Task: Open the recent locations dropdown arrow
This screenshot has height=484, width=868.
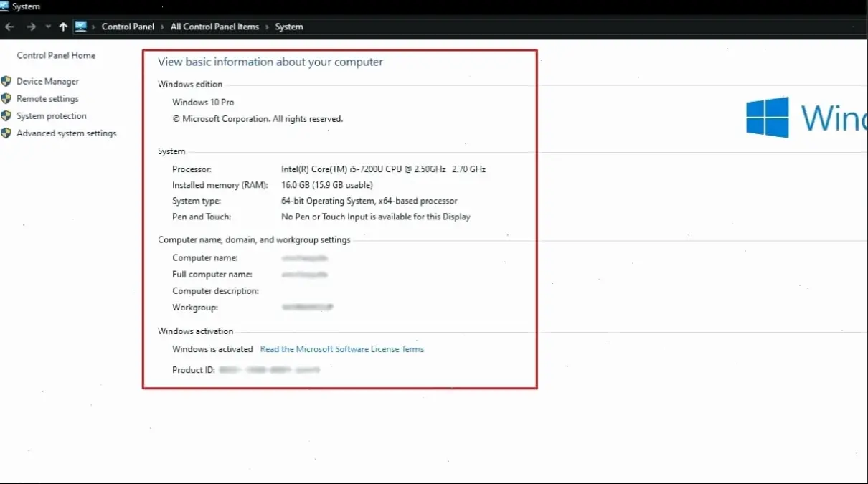Action: click(x=48, y=27)
